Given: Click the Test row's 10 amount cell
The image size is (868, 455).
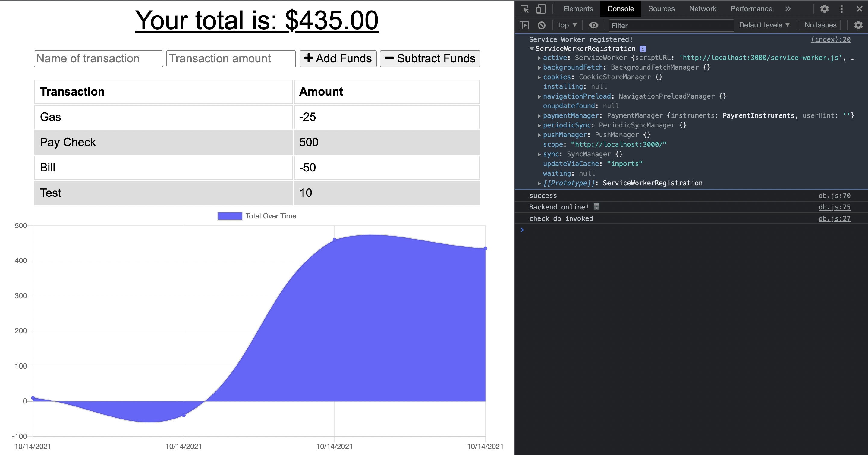Looking at the screenshot, I should point(387,193).
